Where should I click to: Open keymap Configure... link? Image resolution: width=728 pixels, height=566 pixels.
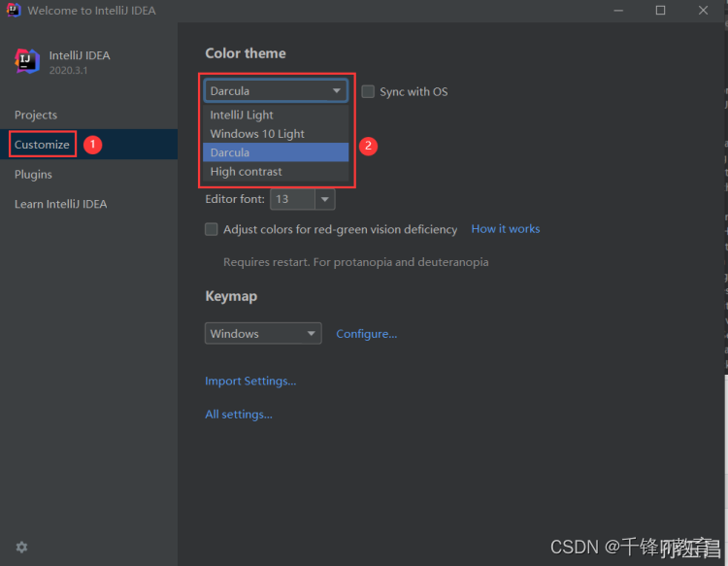click(x=366, y=334)
